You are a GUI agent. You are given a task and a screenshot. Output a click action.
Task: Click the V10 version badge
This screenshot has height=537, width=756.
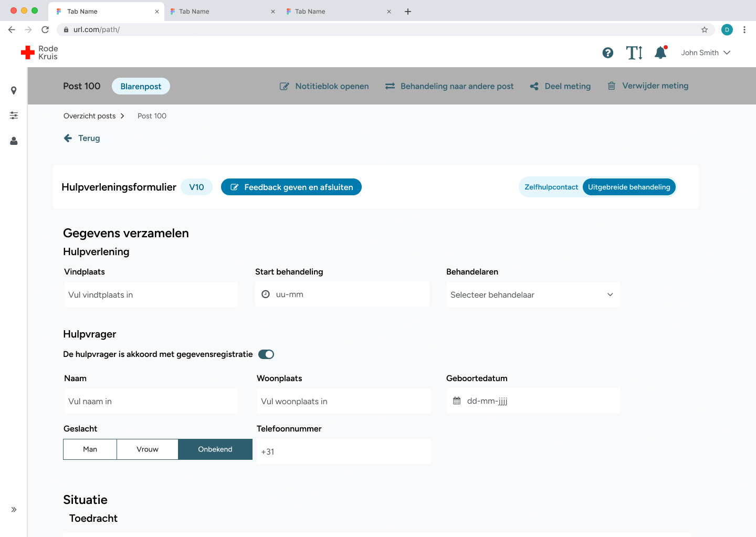196,187
